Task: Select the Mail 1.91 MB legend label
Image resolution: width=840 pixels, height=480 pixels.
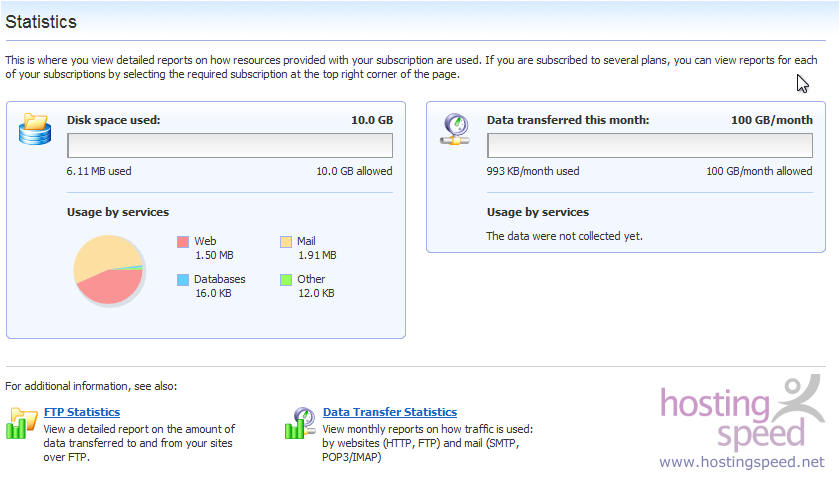Action: (317, 248)
